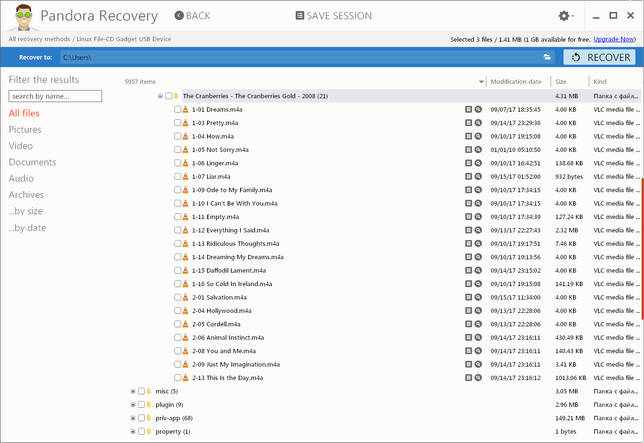644x443 pixels.
Task: Click the Recover to path field
Action: click(300, 57)
